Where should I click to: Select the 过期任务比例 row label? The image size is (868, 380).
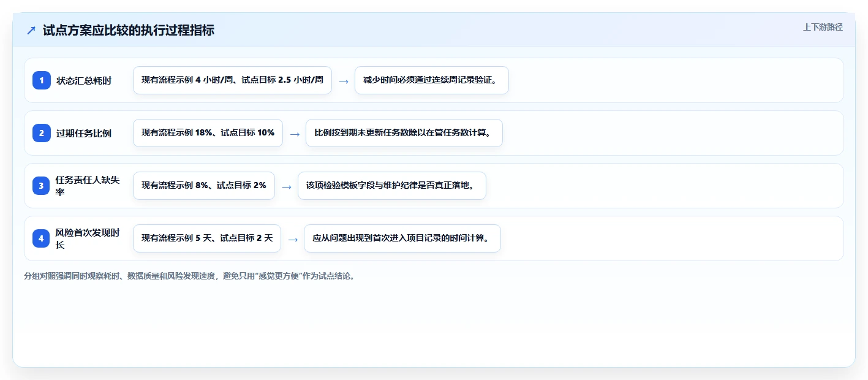[x=84, y=133]
